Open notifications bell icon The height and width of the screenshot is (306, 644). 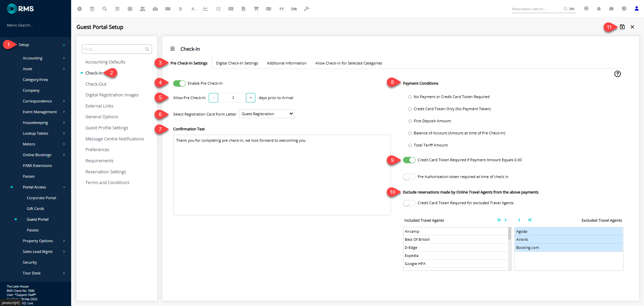point(599,9)
